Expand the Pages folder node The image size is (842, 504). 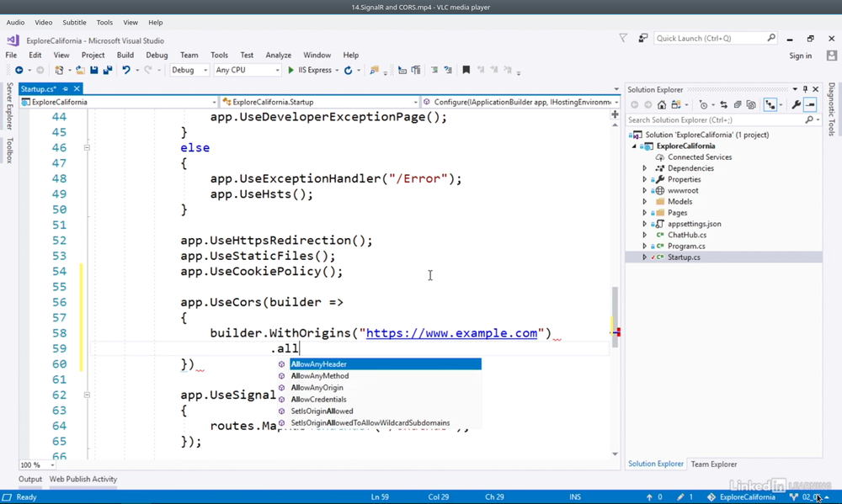tap(645, 213)
